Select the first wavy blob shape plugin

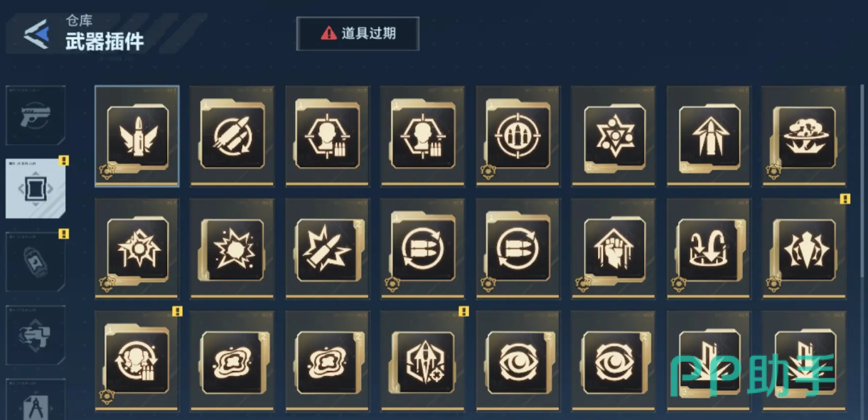coord(232,361)
